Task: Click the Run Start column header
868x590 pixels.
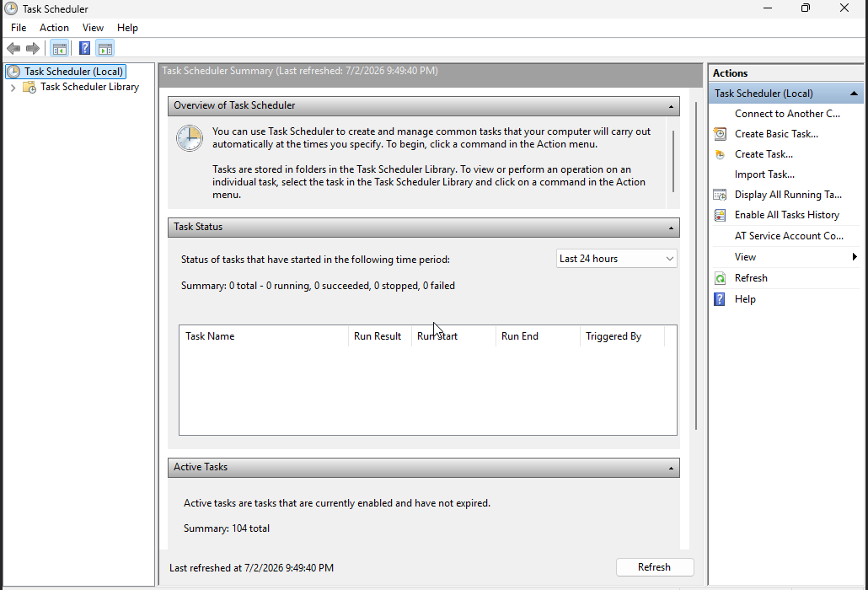Action: (x=453, y=336)
